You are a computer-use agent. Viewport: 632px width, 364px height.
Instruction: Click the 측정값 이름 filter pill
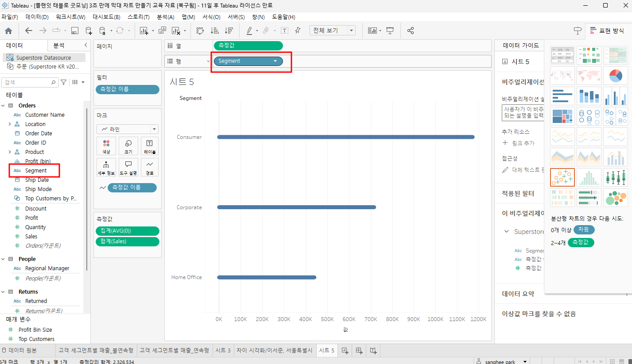128,89
